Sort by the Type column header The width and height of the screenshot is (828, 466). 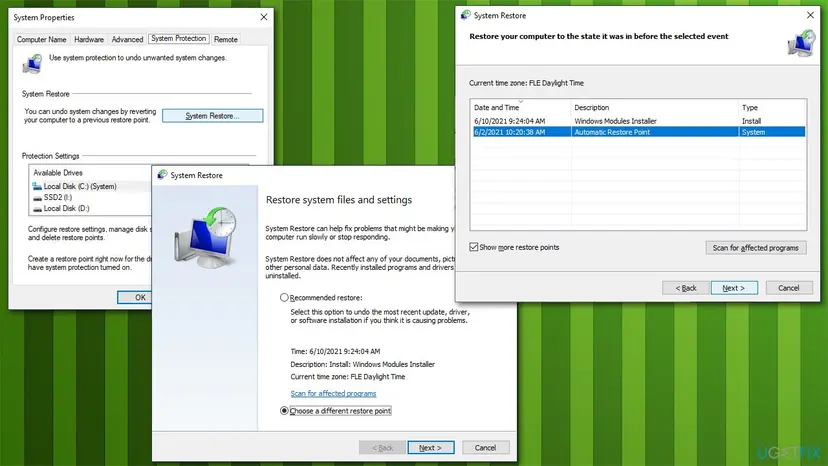pos(773,107)
